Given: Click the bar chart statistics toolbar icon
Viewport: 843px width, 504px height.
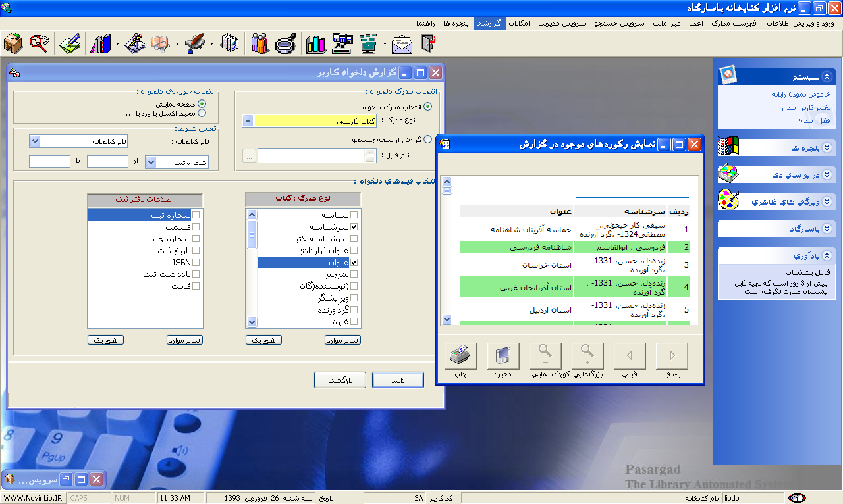Looking at the screenshot, I should (x=316, y=43).
